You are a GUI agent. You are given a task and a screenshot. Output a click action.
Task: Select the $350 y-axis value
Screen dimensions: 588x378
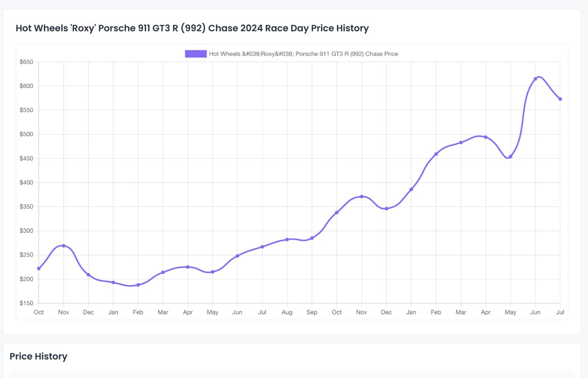pos(26,207)
